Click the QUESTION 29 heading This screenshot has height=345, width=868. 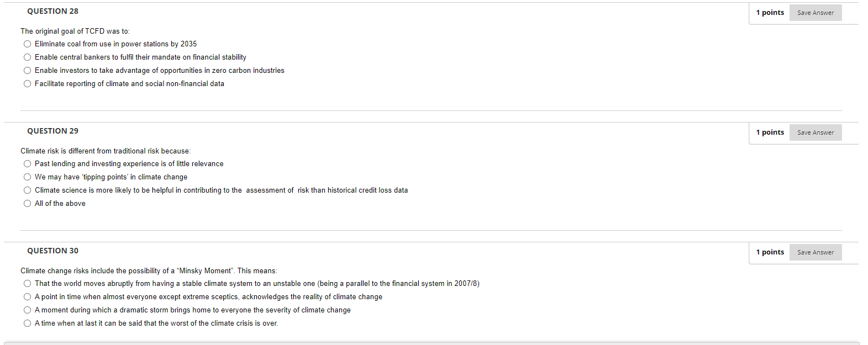pyautogui.click(x=53, y=131)
